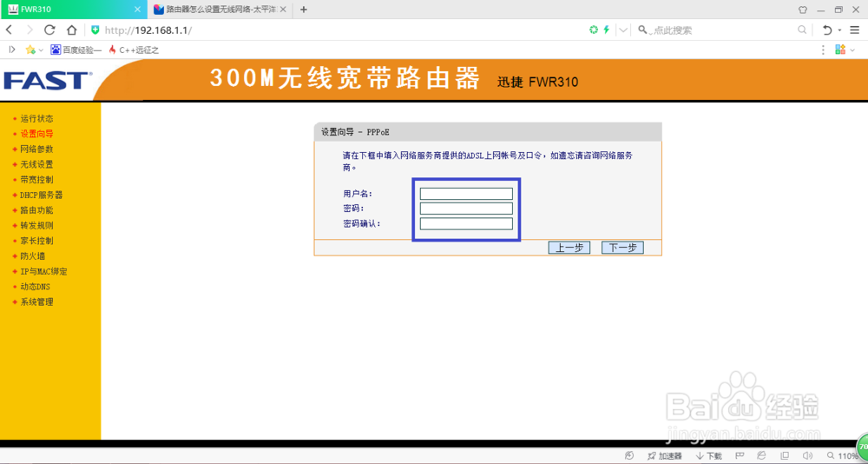
Task: Click the 下一步 button
Action: [x=622, y=248]
